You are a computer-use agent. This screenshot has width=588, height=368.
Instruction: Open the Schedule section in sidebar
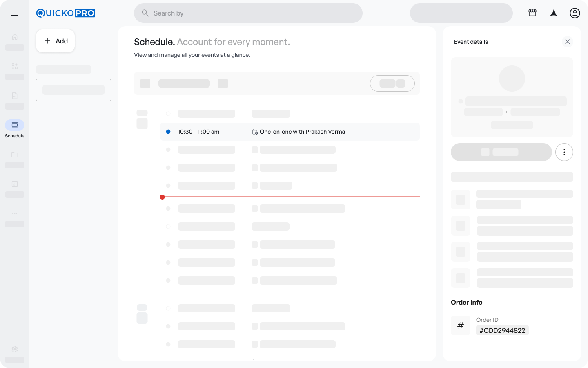point(15,126)
